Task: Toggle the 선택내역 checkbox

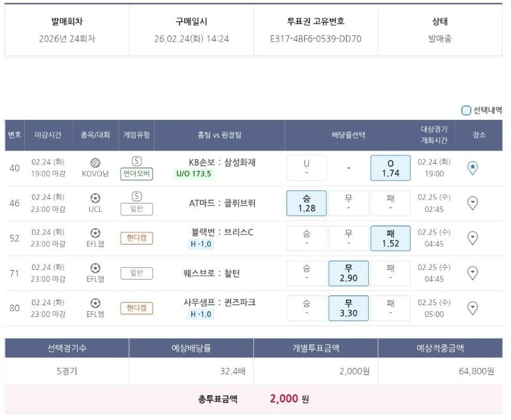Action: (466, 110)
